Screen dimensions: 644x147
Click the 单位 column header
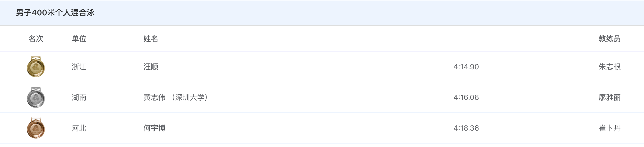pyautogui.click(x=79, y=39)
